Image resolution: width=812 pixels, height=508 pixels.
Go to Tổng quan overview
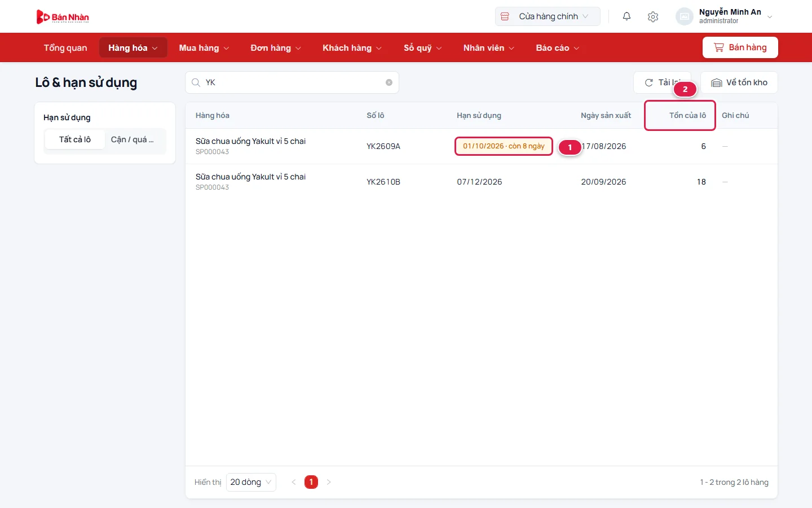click(65, 48)
